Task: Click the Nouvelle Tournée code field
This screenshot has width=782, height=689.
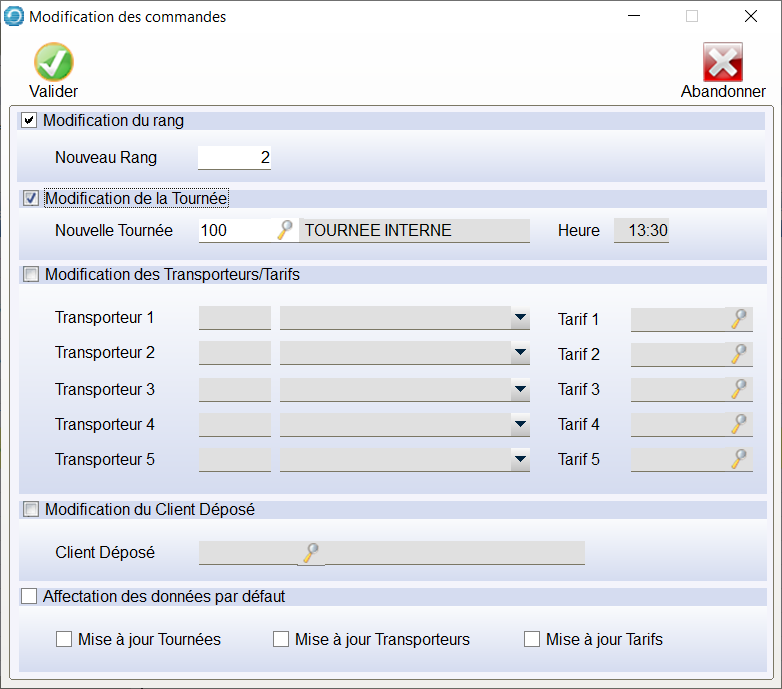Action: point(235,230)
